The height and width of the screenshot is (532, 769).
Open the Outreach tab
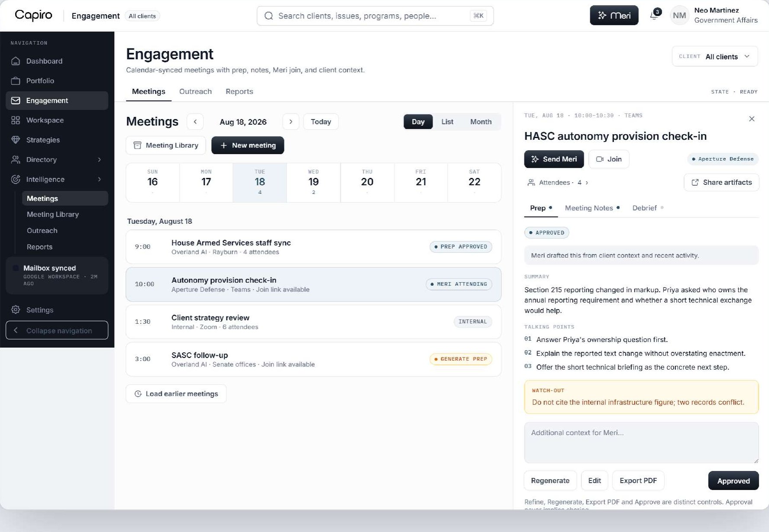click(x=195, y=91)
